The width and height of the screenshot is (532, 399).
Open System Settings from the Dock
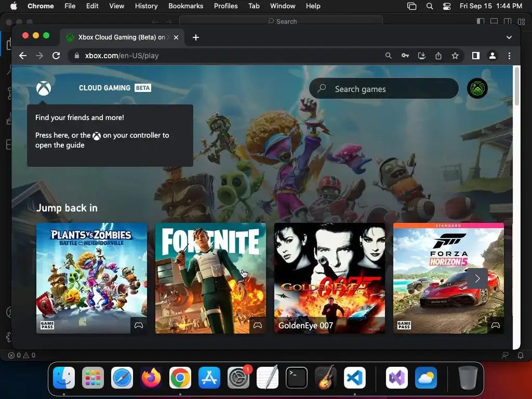(238, 378)
